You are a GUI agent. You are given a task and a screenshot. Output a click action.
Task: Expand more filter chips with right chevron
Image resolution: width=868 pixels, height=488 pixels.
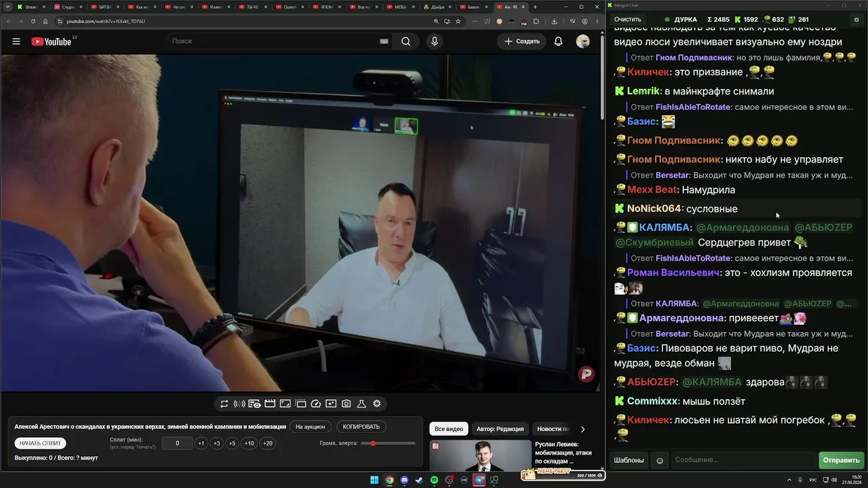(x=583, y=429)
